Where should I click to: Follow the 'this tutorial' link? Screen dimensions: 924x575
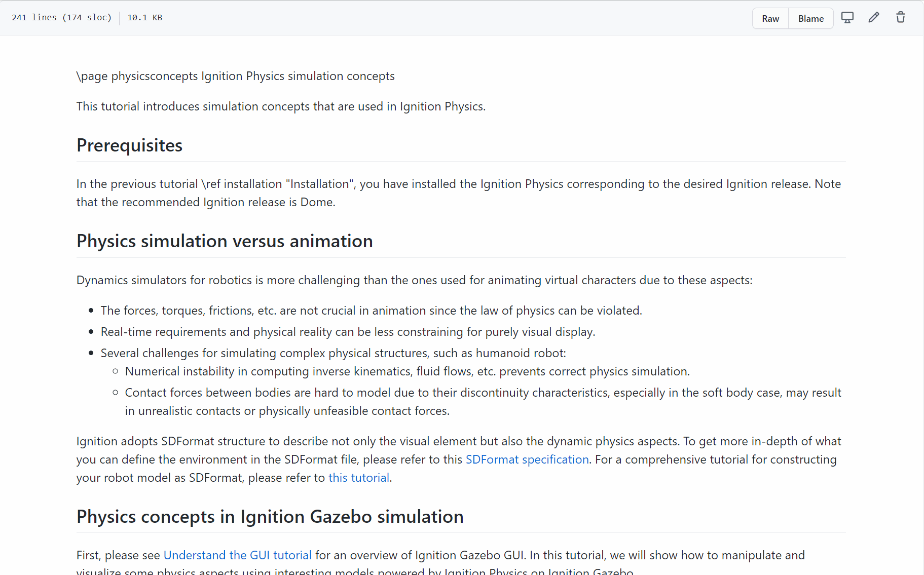pos(359,478)
